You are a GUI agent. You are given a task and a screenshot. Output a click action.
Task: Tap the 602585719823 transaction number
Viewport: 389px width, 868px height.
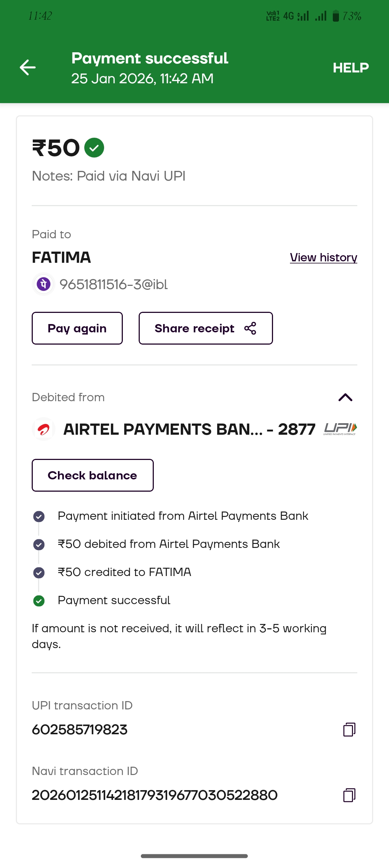tap(80, 730)
